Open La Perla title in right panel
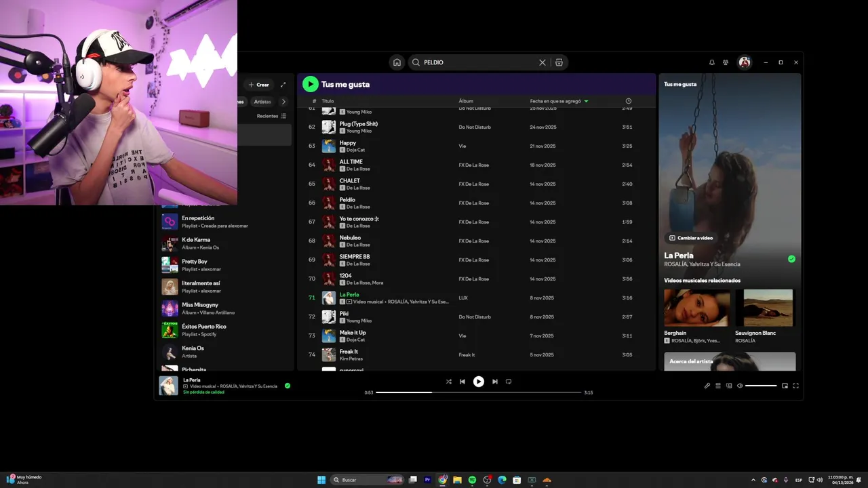This screenshot has height=488, width=868. pos(679,256)
